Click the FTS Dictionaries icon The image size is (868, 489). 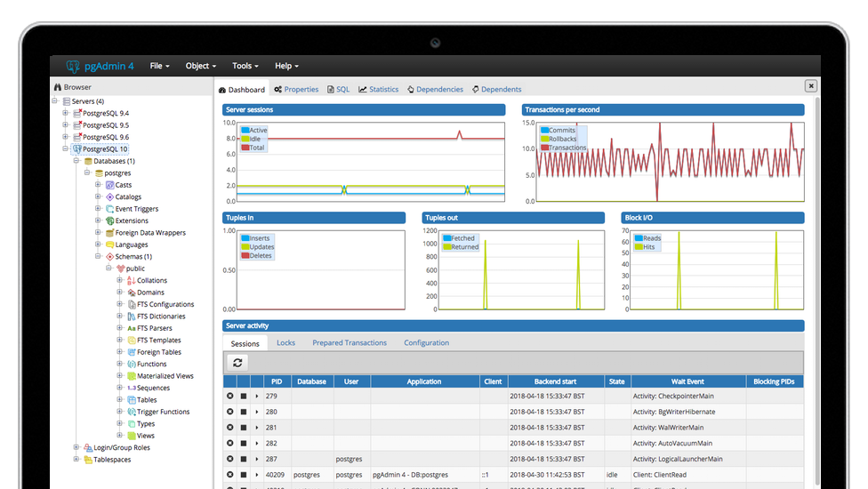point(132,317)
